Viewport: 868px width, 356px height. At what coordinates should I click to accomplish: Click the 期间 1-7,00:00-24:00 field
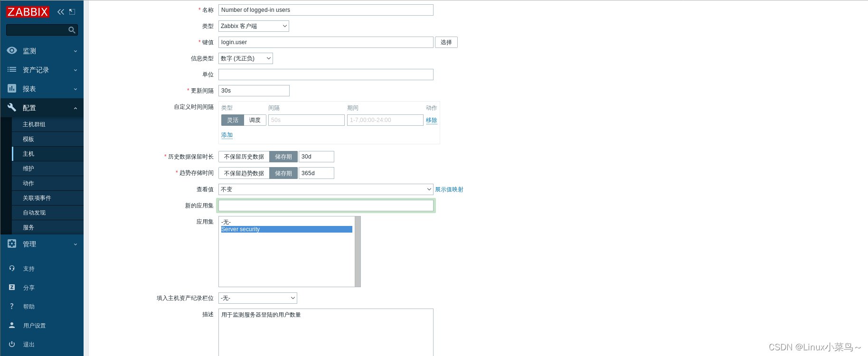pyautogui.click(x=385, y=120)
